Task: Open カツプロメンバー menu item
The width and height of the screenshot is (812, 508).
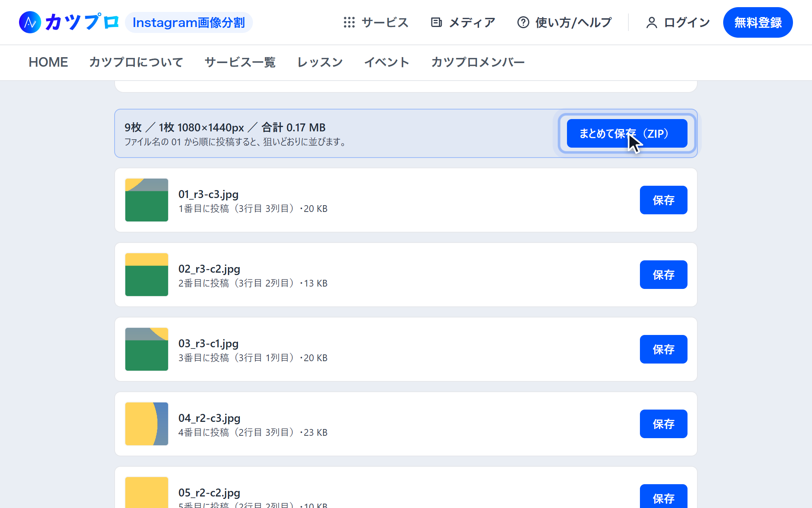Action: pyautogui.click(x=478, y=62)
